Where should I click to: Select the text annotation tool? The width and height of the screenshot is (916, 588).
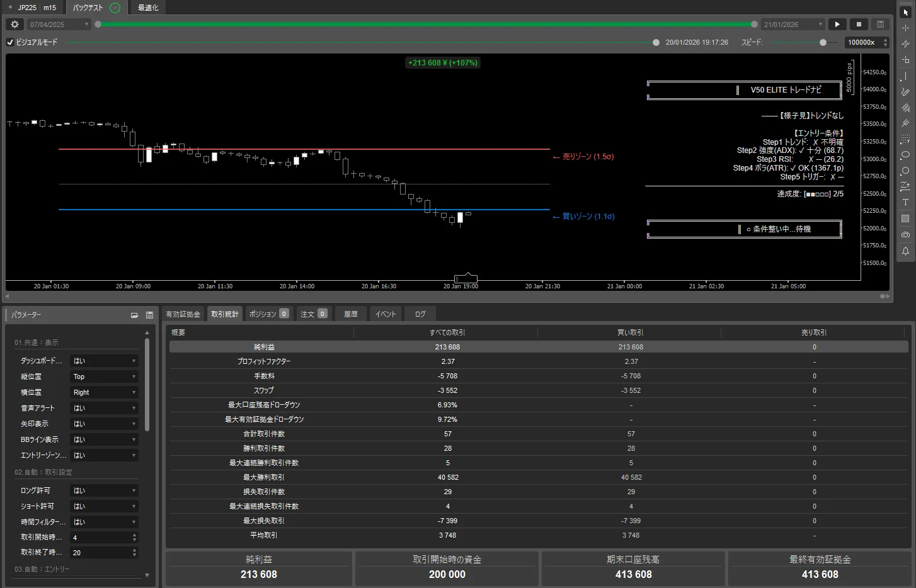(905, 203)
